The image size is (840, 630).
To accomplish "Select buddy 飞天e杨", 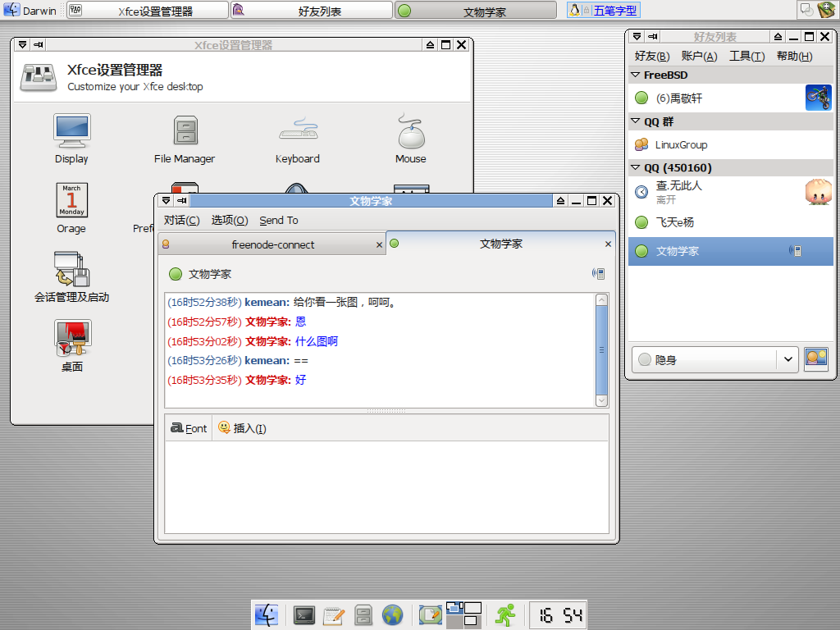I will point(731,222).
